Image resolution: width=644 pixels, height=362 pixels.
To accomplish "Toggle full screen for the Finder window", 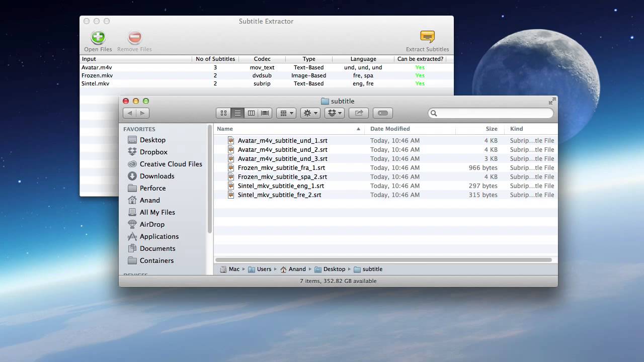I will pyautogui.click(x=552, y=101).
